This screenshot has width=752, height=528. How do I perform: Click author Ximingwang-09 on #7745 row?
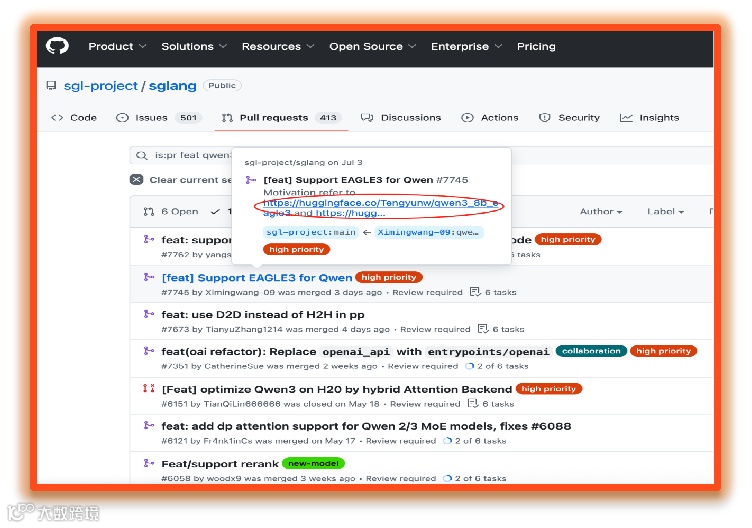(x=240, y=292)
